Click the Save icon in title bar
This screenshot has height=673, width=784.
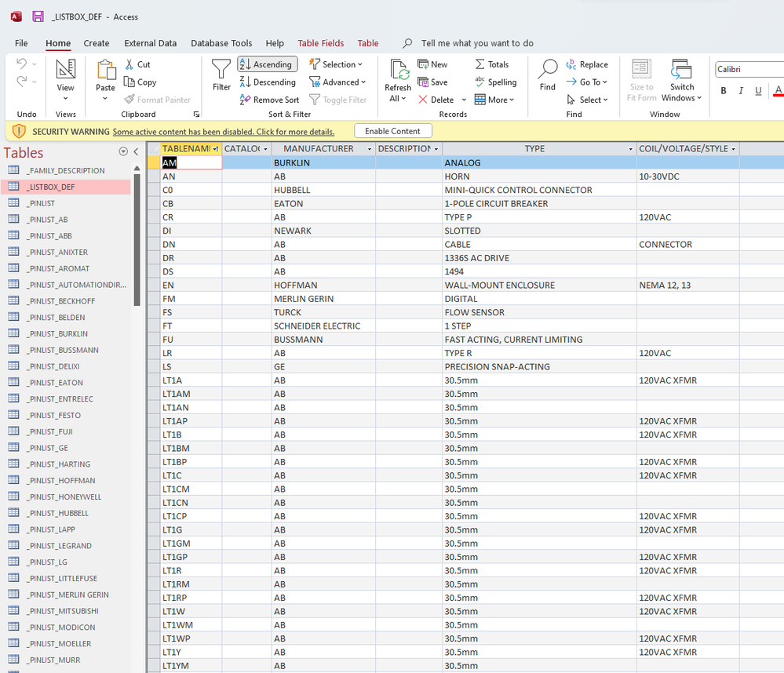click(38, 16)
